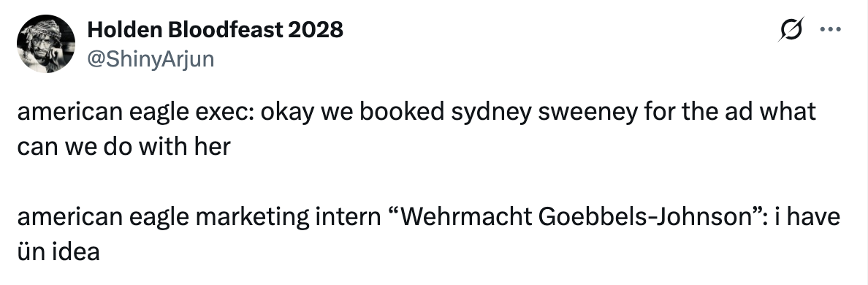Open the Grok explain-post icon

click(x=791, y=29)
